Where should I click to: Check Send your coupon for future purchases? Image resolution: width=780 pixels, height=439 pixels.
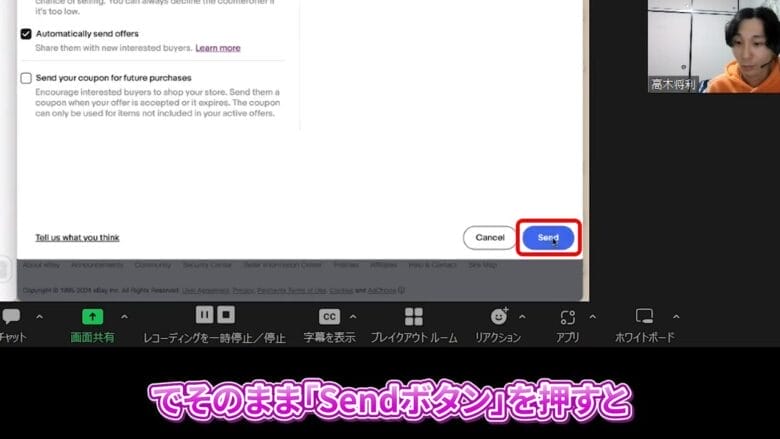pyautogui.click(x=26, y=78)
